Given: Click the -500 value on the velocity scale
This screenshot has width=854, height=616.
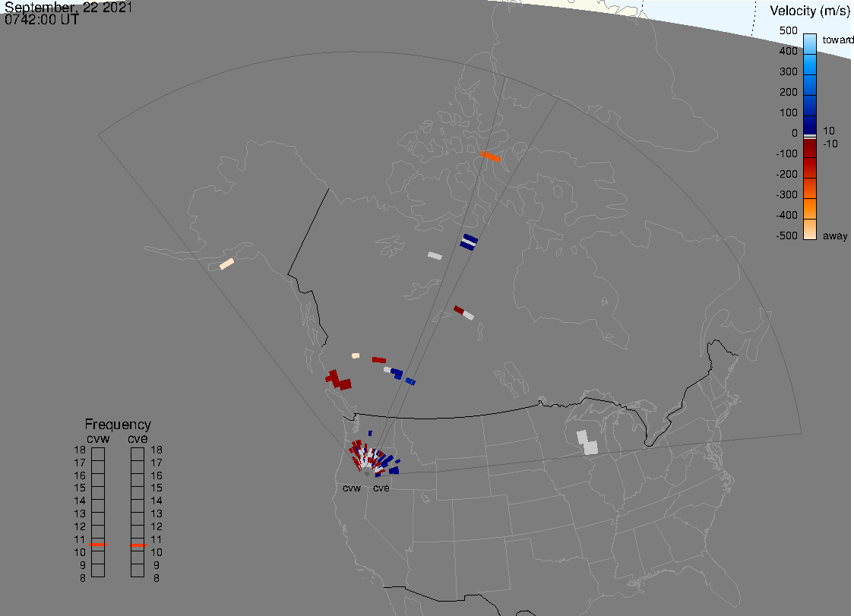Looking at the screenshot, I should pyautogui.click(x=786, y=235).
